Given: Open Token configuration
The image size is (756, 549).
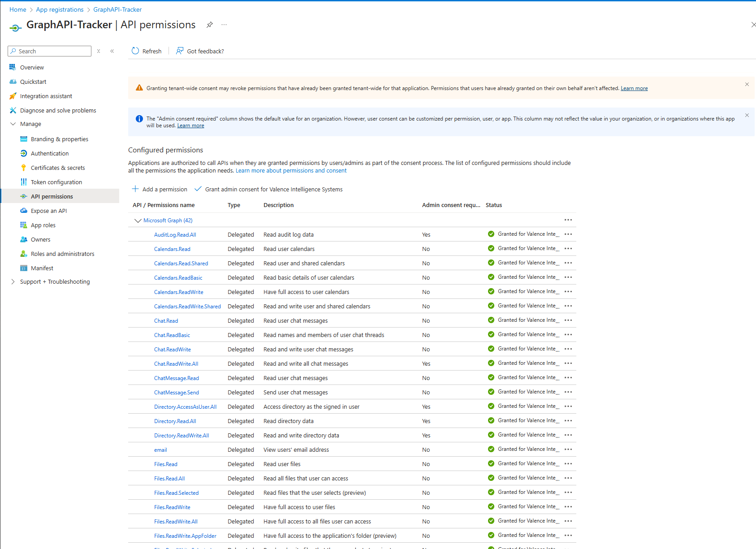Looking at the screenshot, I should tap(56, 182).
